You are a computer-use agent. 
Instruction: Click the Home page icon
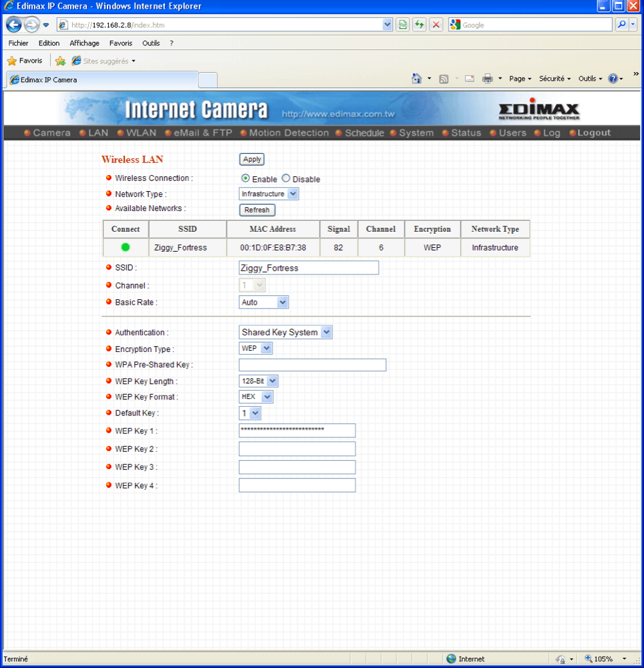click(417, 78)
